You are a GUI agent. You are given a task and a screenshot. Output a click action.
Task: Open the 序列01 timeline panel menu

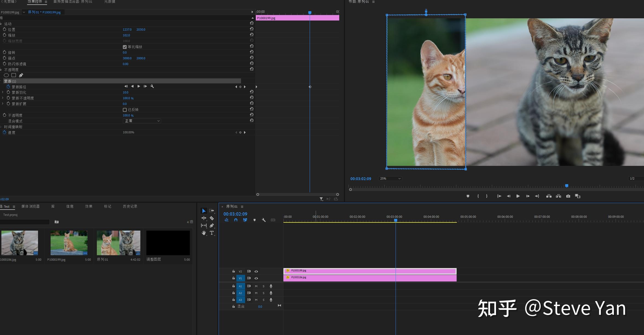coord(242,207)
